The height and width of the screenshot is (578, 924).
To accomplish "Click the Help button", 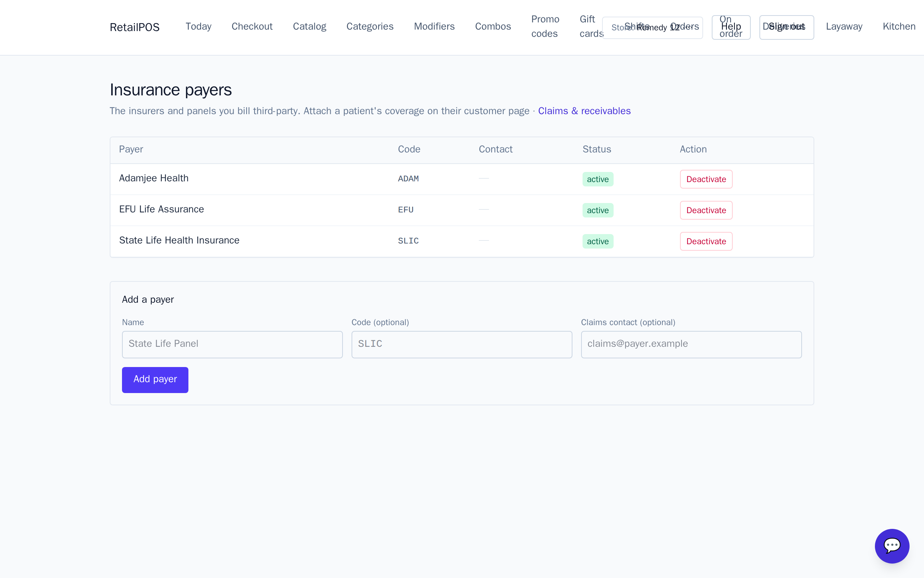I will [731, 27].
